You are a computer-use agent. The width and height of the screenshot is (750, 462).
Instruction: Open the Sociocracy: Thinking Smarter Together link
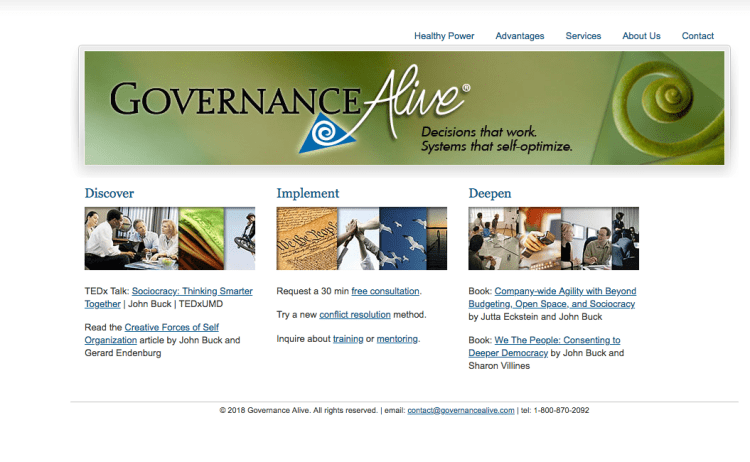192,291
